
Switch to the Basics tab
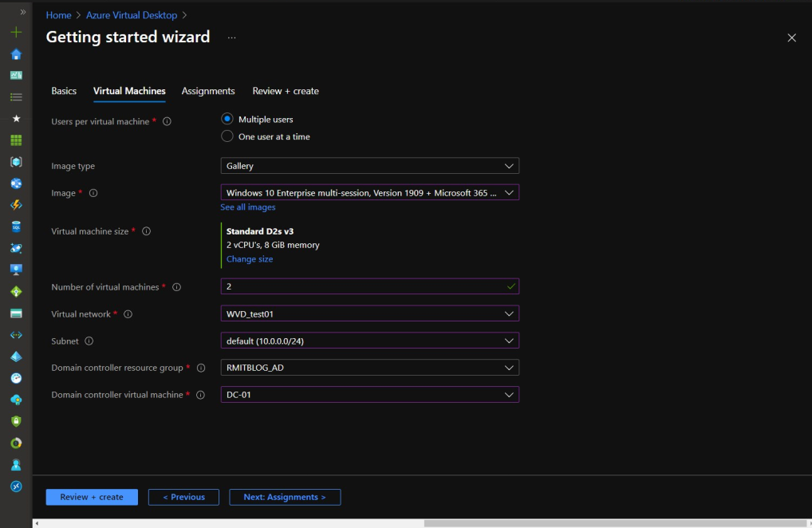point(64,91)
